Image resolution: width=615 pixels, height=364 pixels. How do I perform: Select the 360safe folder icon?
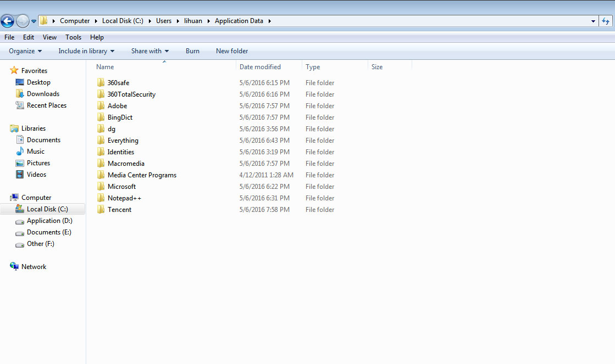101,82
